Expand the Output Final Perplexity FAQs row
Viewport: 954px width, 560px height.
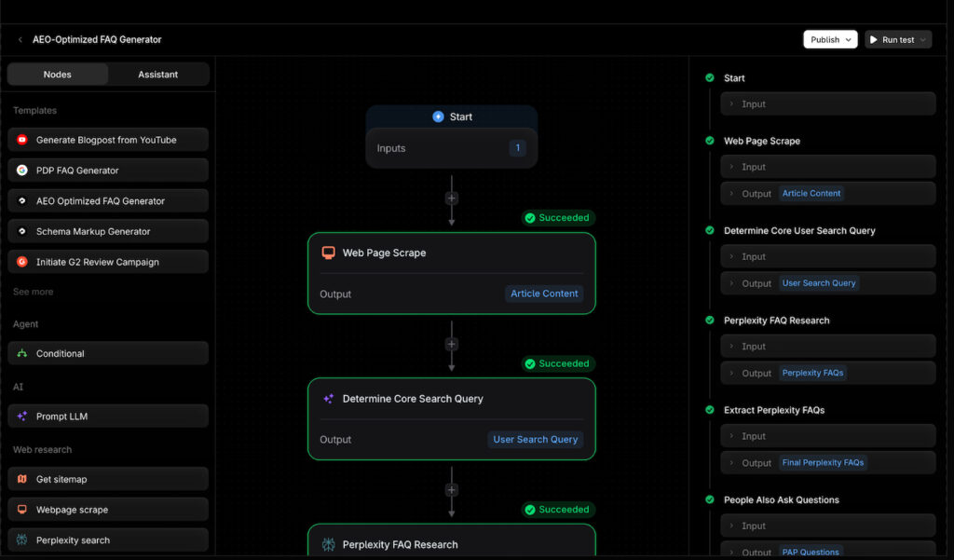(x=828, y=462)
